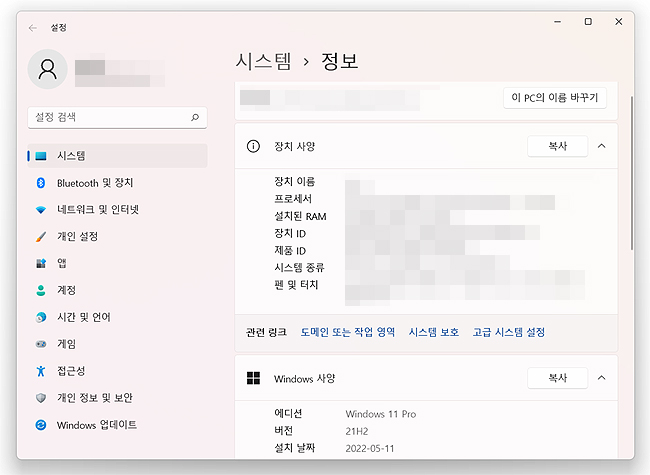This screenshot has width=650, height=475.
Task: Click the back arrow icon
Action: point(33,28)
